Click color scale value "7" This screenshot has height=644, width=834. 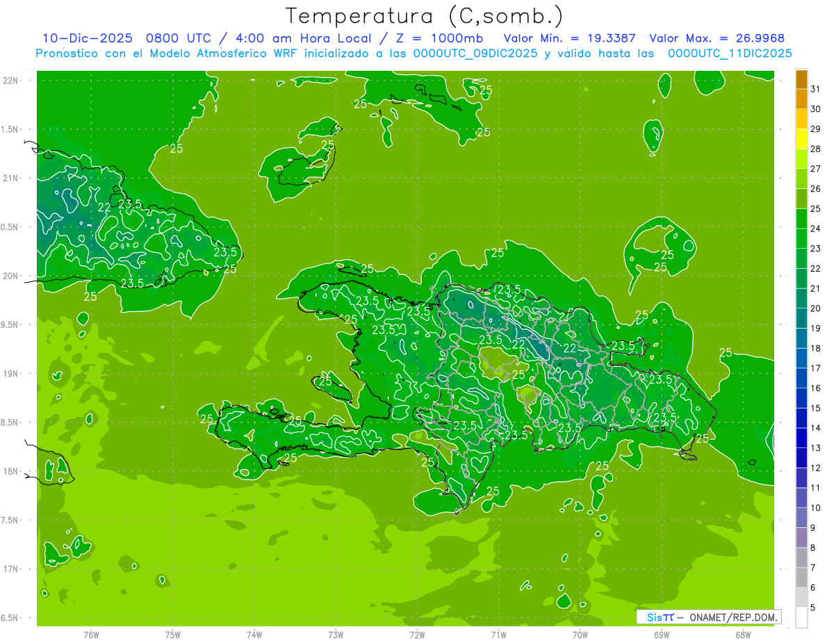(813, 568)
